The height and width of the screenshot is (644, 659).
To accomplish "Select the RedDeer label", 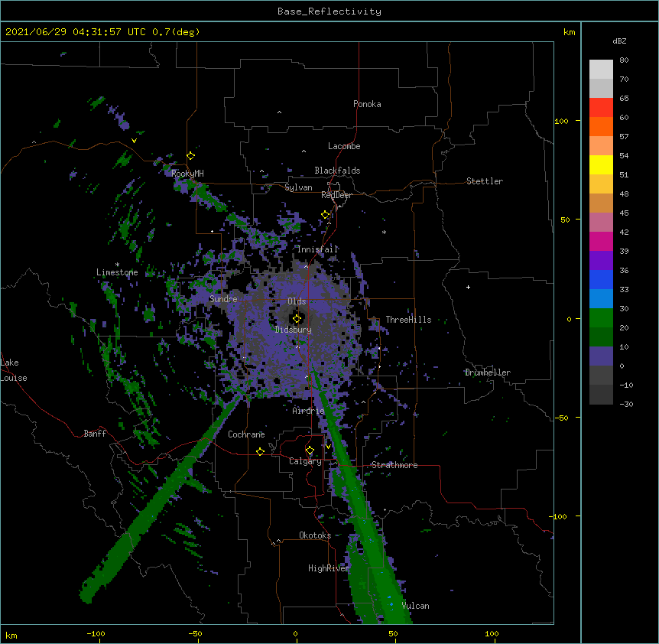I will point(336,195).
